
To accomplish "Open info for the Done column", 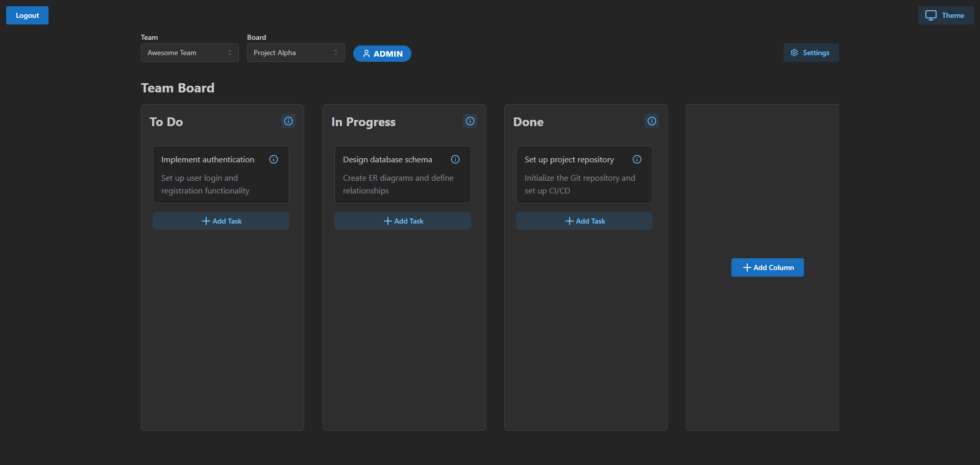I will tap(651, 121).
